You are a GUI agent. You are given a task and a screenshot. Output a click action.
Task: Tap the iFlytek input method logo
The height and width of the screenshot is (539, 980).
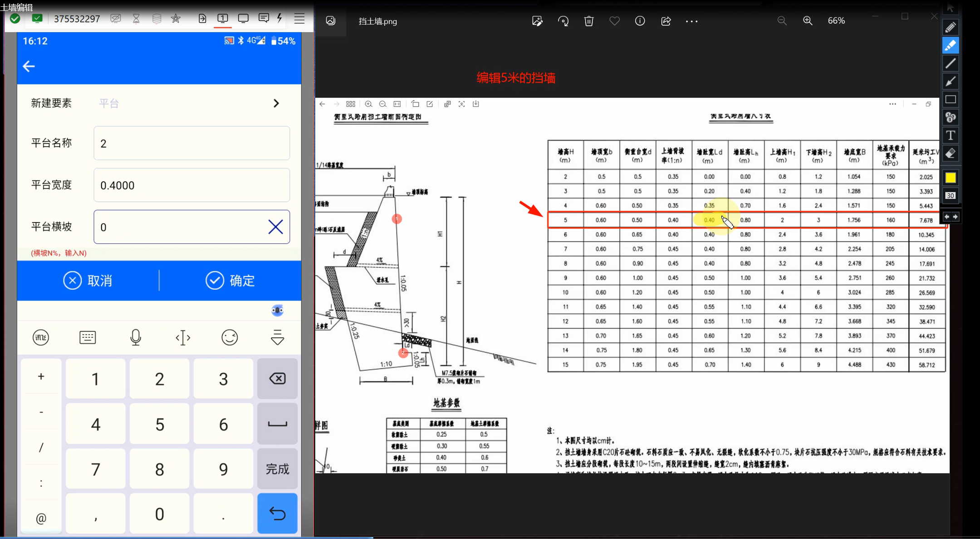(x=41, y=337)
